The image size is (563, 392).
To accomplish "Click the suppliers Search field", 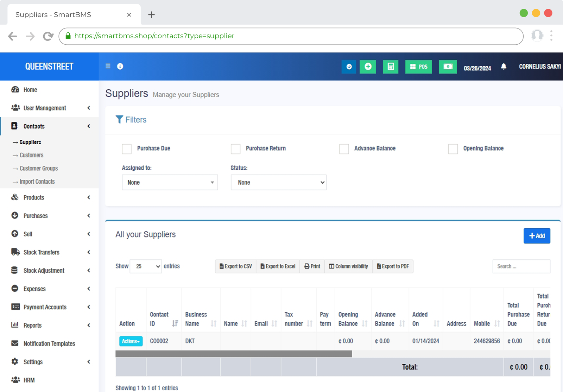I will pos(521,266).
